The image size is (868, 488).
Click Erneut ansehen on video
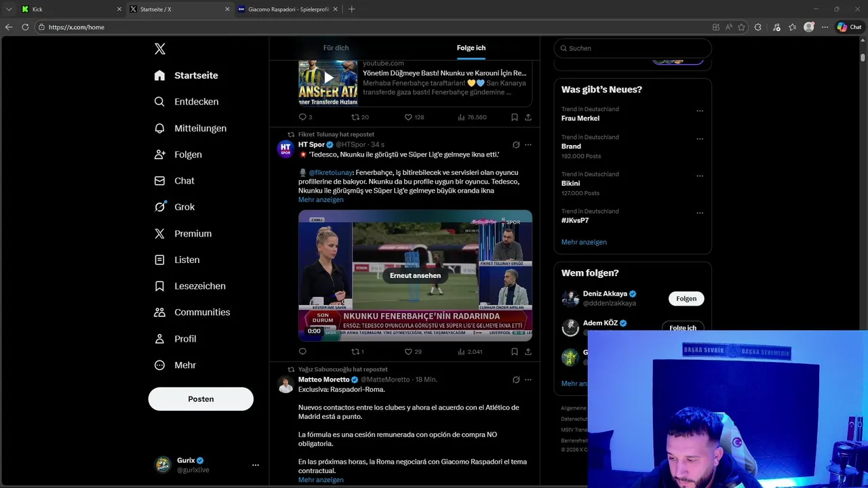(415, 276)
